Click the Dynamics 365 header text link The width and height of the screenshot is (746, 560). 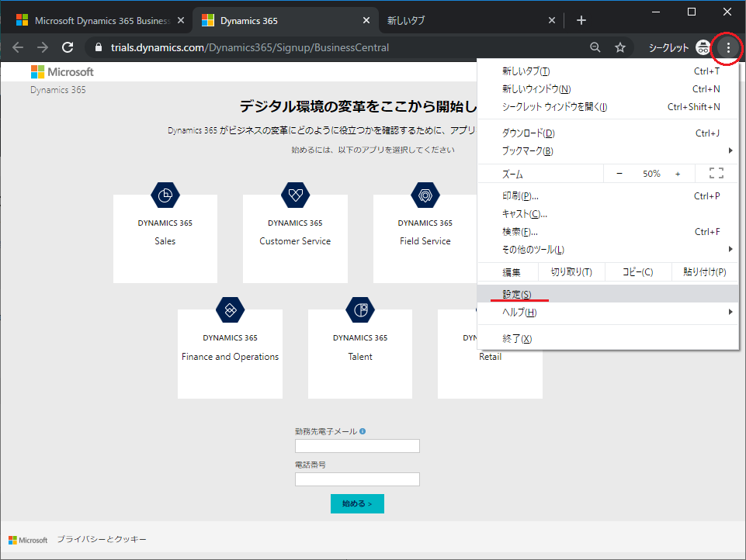click(x=58, y=90)
